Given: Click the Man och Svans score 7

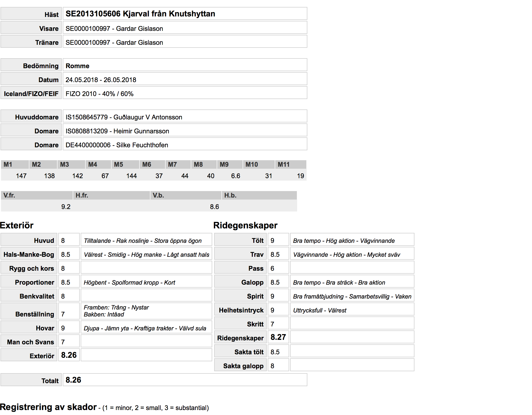Looking at the screenshot, I should (x=63, y=342).
